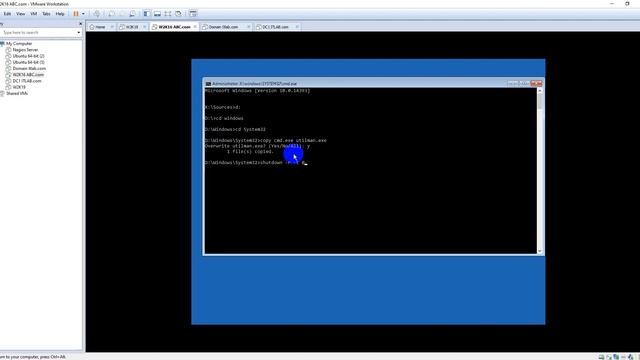Select the W2K16 ABC.com tab

174,27
